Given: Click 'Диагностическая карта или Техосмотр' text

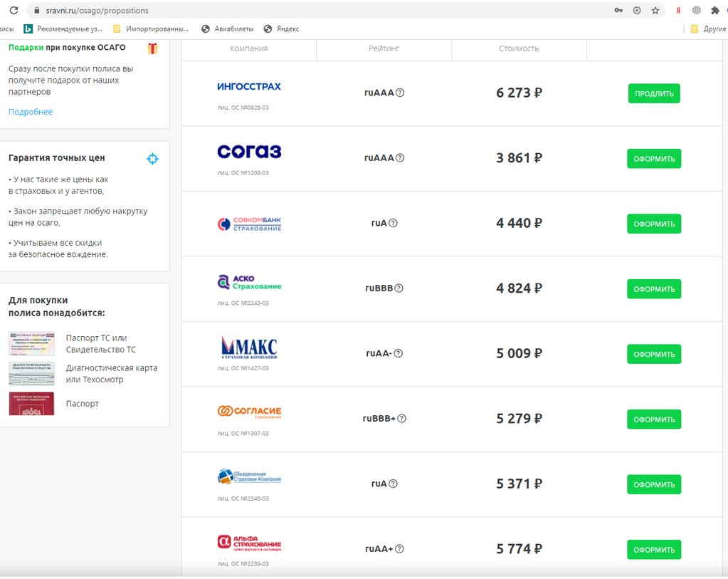Looking at the screenshot, I should pos(112,374).
